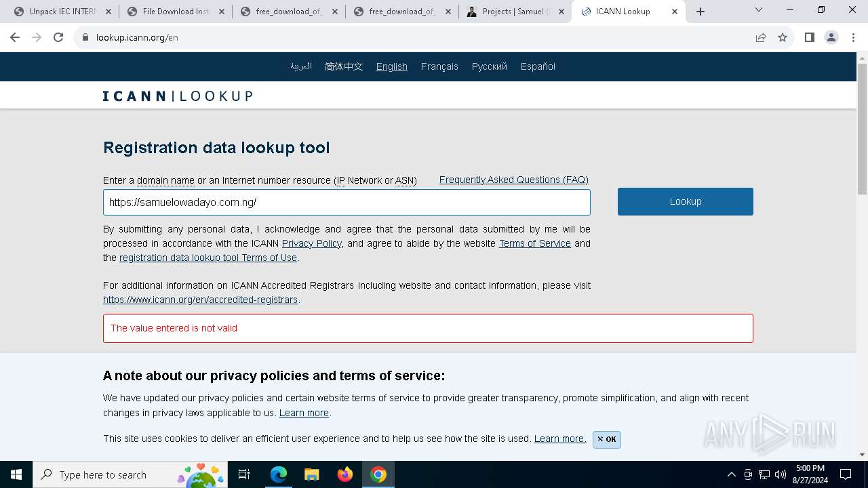Open registration data lookup tool Terms of Use
Image resolution: width=868 pixels, height=488 pixels.
[x=208, y=258]
